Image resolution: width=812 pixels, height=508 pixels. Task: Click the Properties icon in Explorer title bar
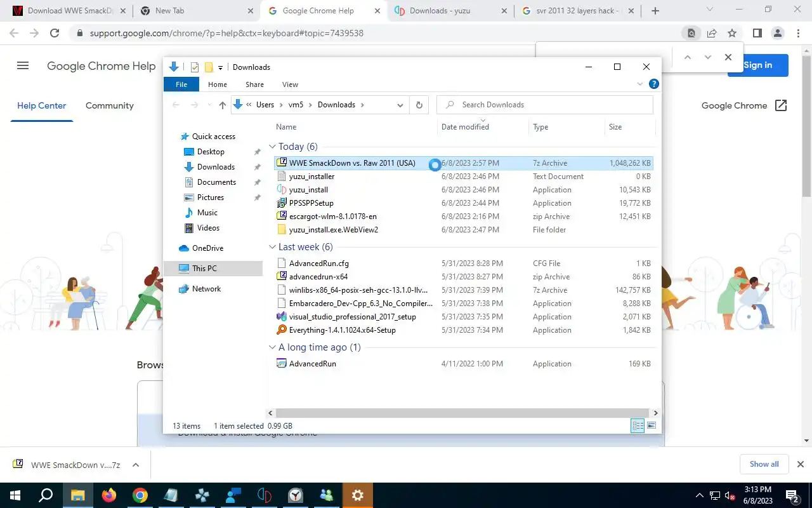[195, 67]
